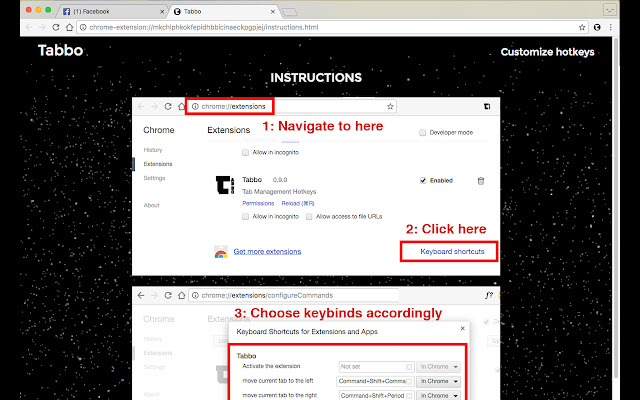This screenshot has height=400, width=640.
Task: Click the home icon beside chrome://extensions
Action: pyautogui.click(x=182, y=107)
